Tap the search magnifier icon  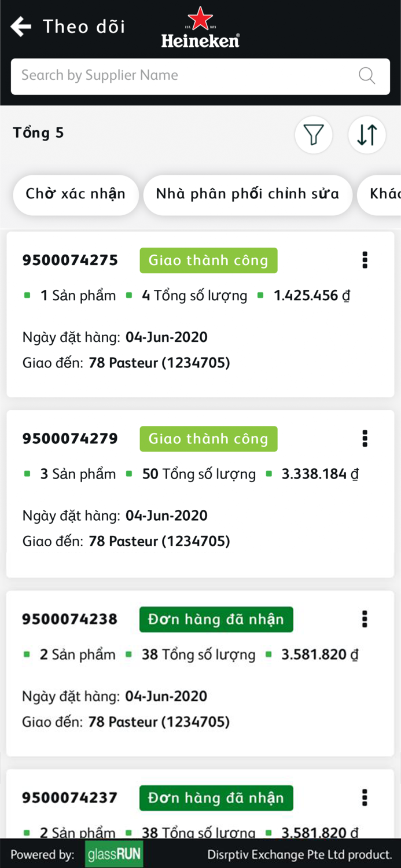[367, 76]
